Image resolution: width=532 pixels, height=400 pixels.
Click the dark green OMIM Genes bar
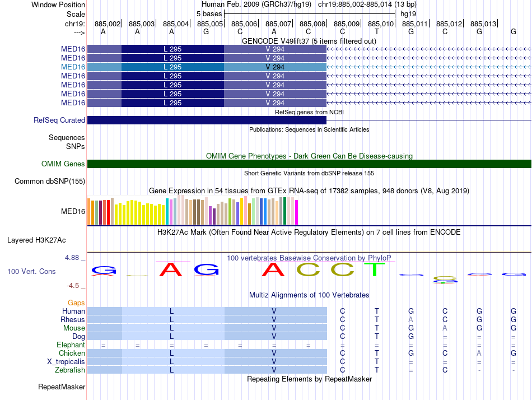click(x=309, y=164)
